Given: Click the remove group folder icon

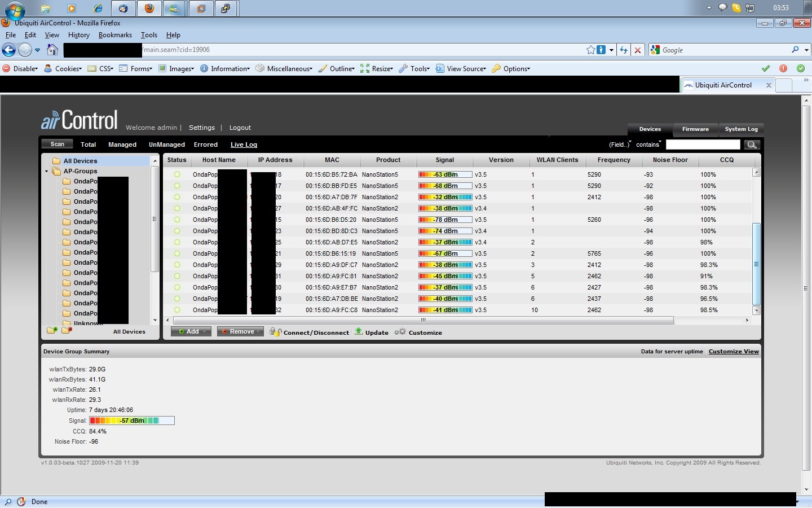Looking at the screenshot, I should tap(67, 330).
